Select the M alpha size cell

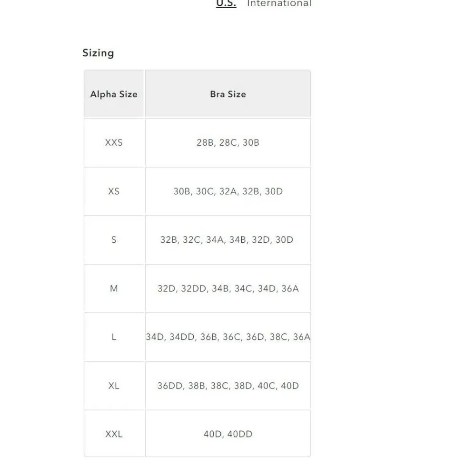click(114, 288)
